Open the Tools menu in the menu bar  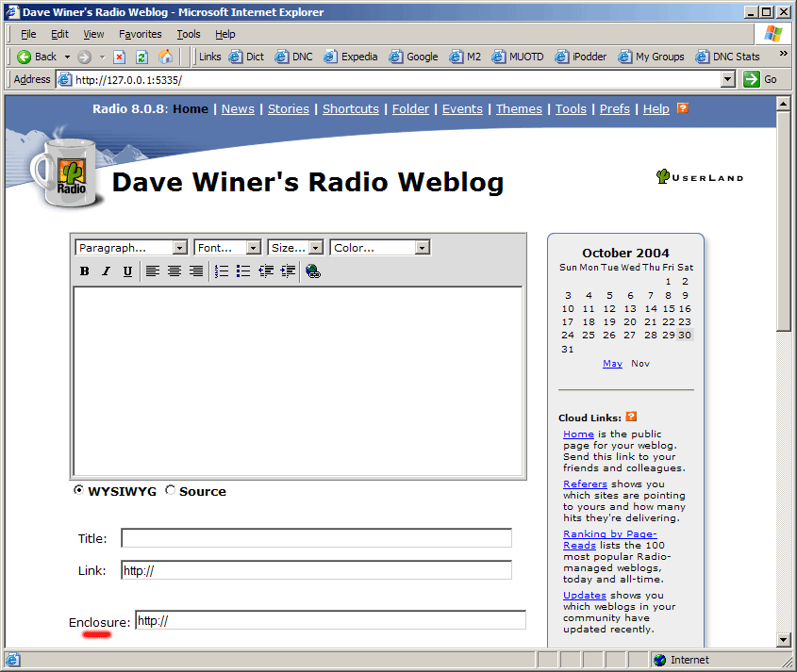coord(189,34)
